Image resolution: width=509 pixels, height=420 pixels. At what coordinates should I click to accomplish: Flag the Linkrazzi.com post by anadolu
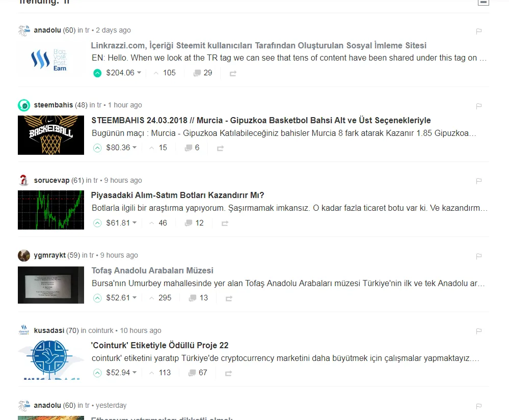478,31
